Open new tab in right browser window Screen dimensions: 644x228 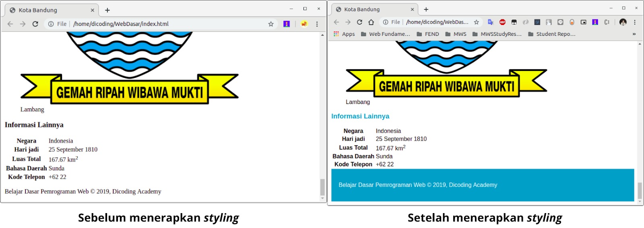[x=426, y=10]
